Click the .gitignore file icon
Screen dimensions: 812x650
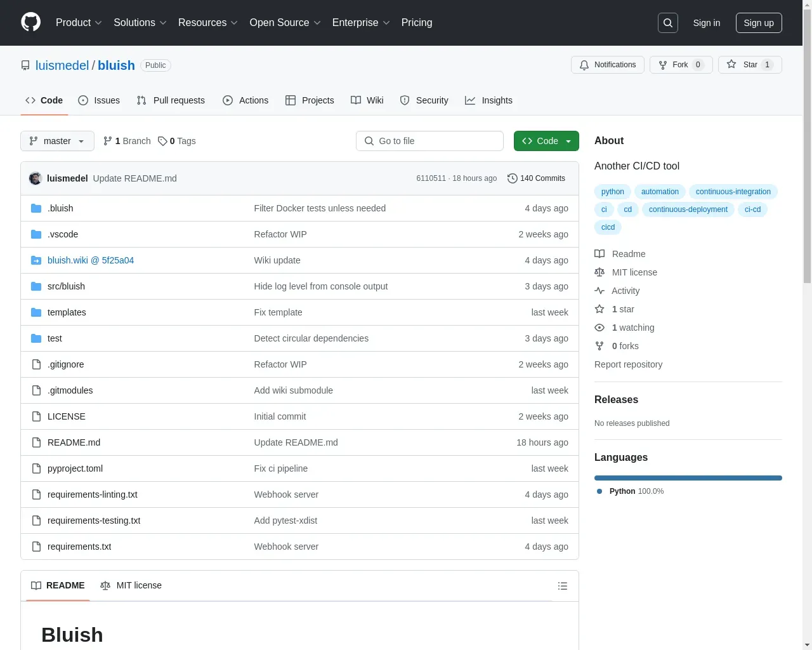point(36,364)
